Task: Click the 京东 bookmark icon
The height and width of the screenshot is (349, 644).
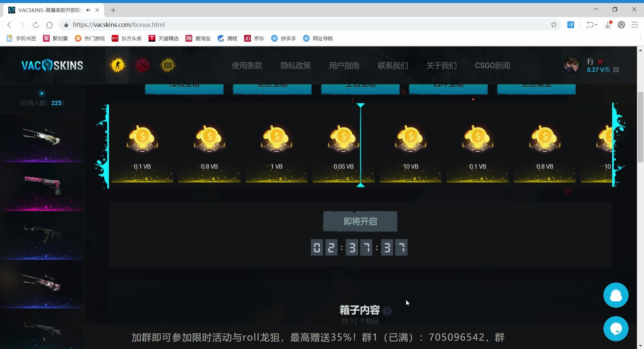Action: click(x=248, y=39)
